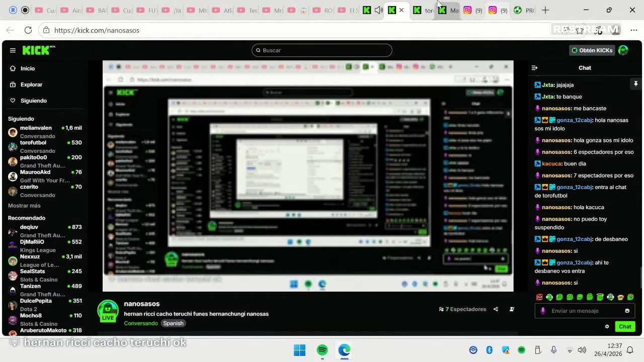Switch to the Atl YouTube tab
Viewport: 644px width, 362px height.
(222, 10)
